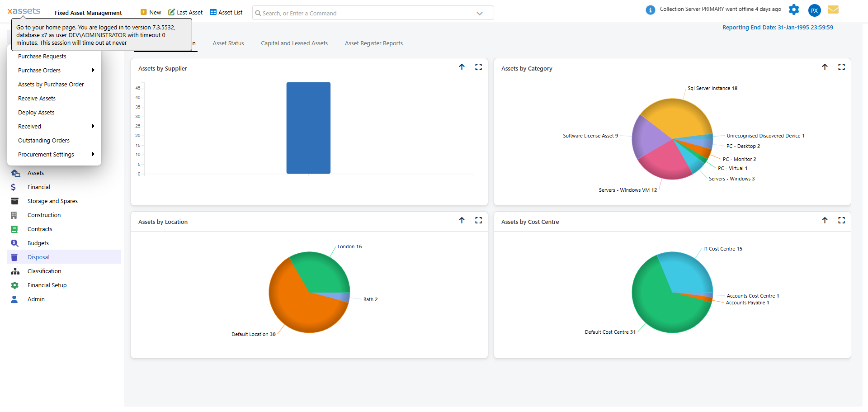Click up arrow on Assets by Location
Image resolution: width=868 pixels, height=412 pixels.
point(462,220)
